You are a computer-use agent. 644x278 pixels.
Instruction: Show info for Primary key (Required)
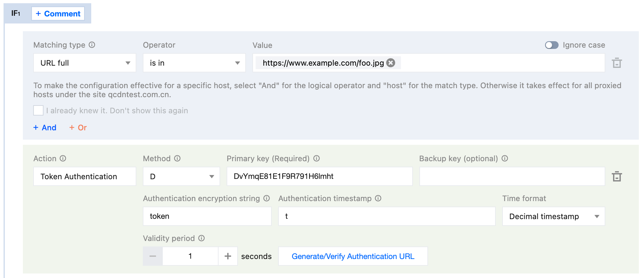click(317, 158)
